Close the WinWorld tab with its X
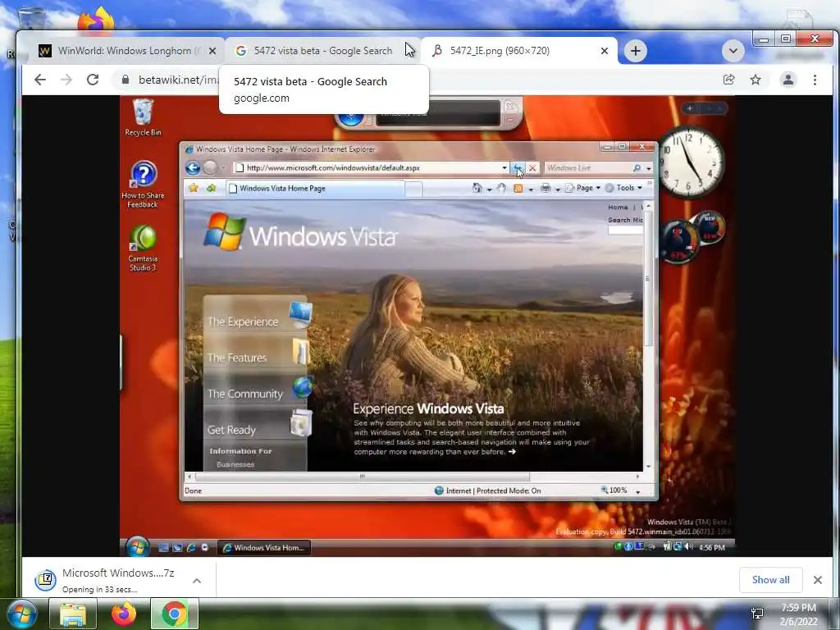840x630 pixels. pos(212,51)
